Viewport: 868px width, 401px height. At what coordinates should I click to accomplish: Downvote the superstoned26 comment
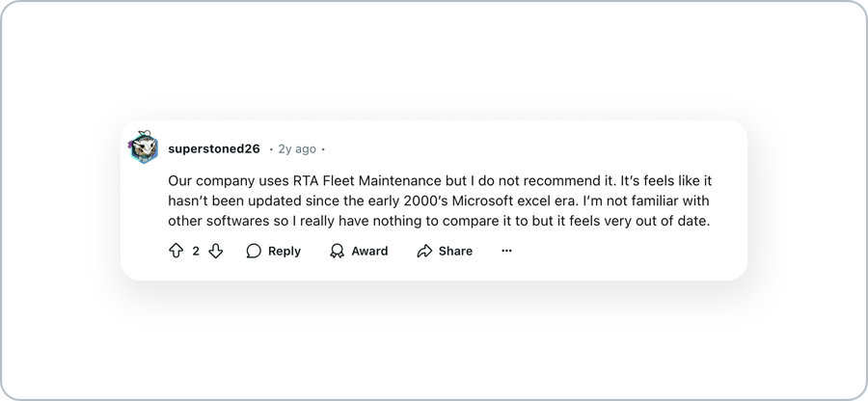click(x=215, y=252)
